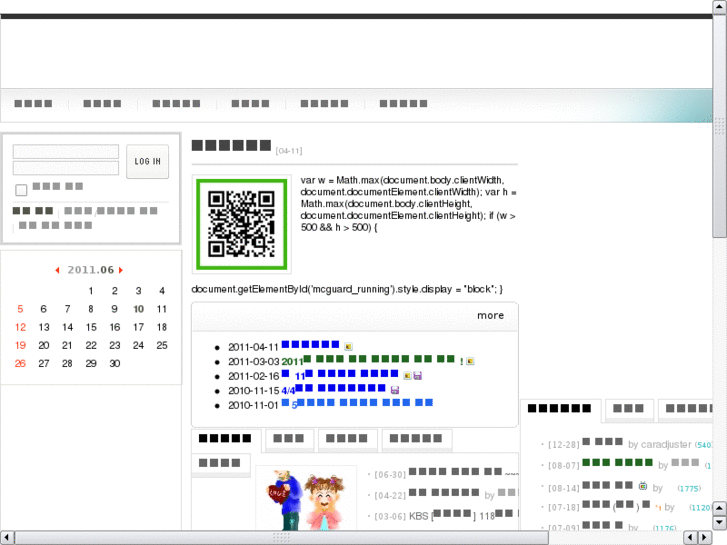Image resolution: width=727 pixels, height=545 pixels.
Task: Open fourth item in top navigation bar
Action: point(250,103)
